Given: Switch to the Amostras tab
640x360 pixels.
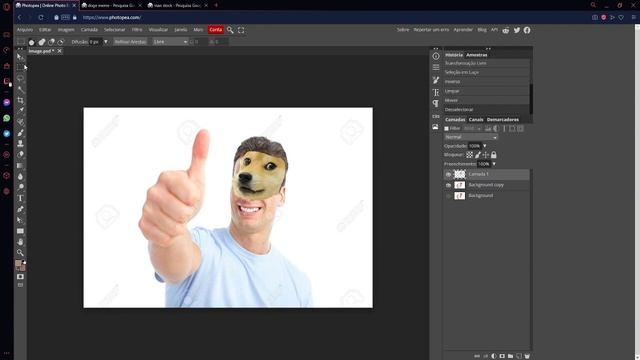Looking at the screenshot, I should coord(477,55).
